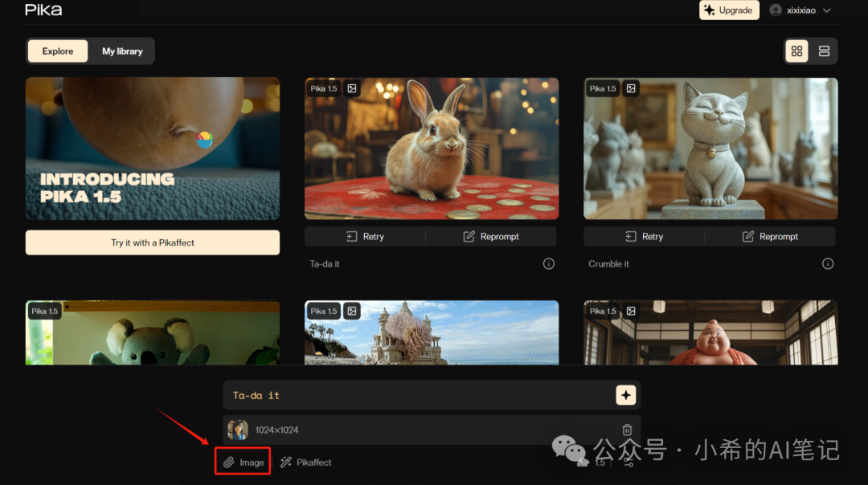Click the user avatar icon

776,10
